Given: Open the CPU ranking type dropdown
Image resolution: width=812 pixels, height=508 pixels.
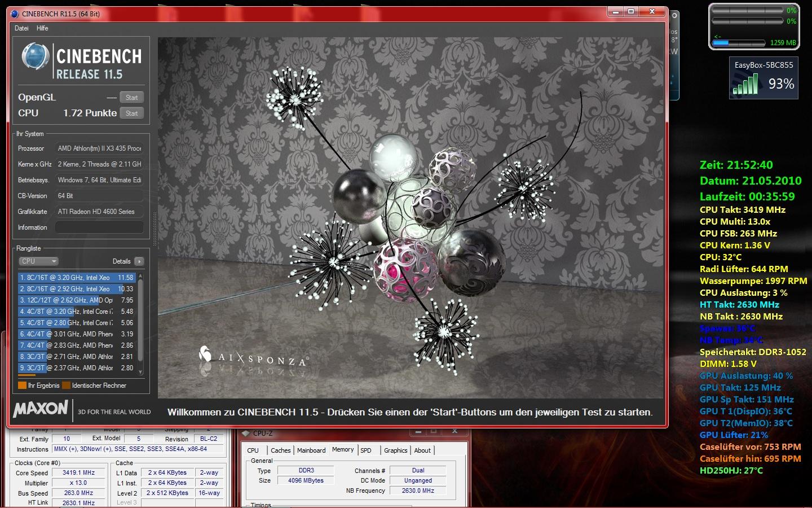Looking at the screenshot, I should click(x=38, y=261).
